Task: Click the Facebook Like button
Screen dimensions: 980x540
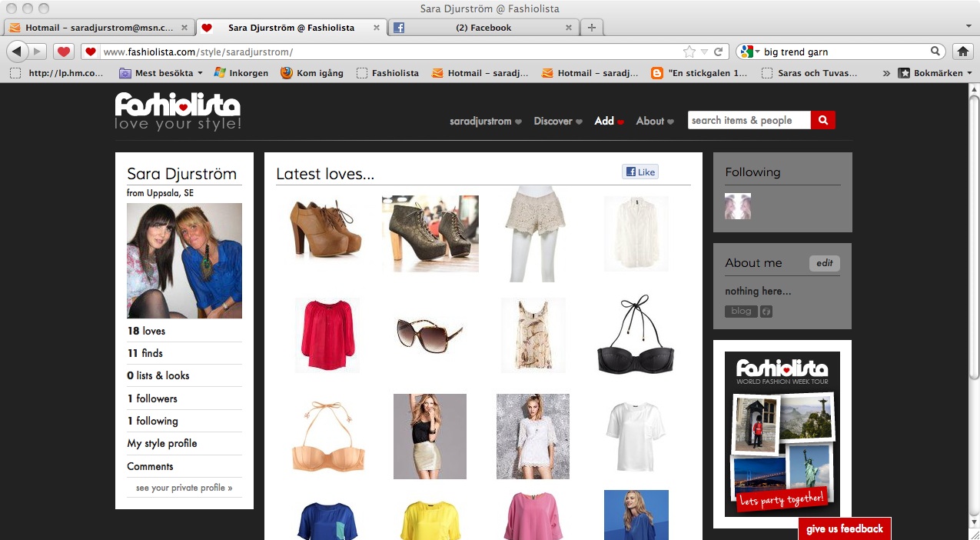Action: tap(639, 172)
